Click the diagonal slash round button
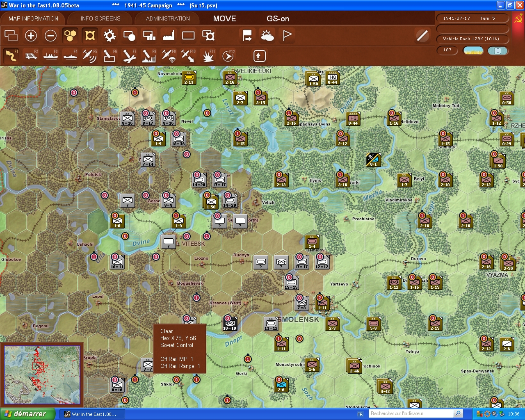The width and height of the screenshot is (525, 420). (x=422, y=36)
